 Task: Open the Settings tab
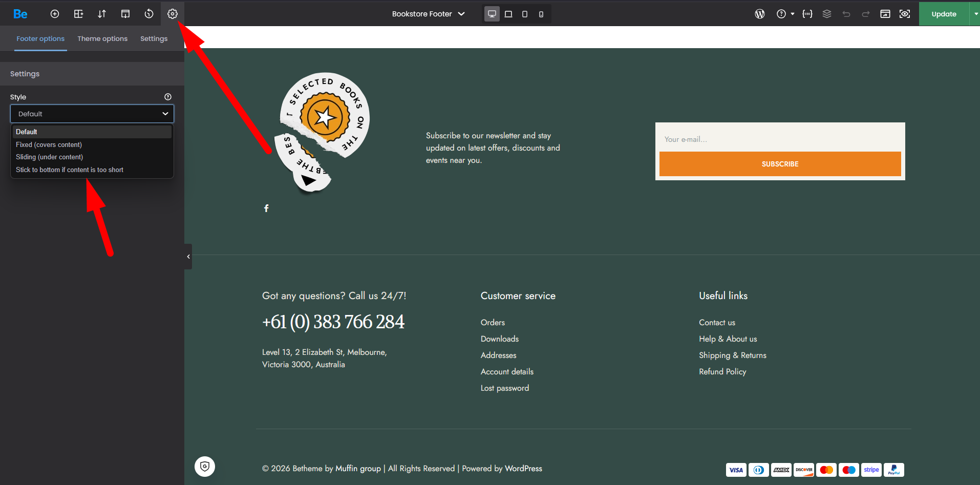154,38
